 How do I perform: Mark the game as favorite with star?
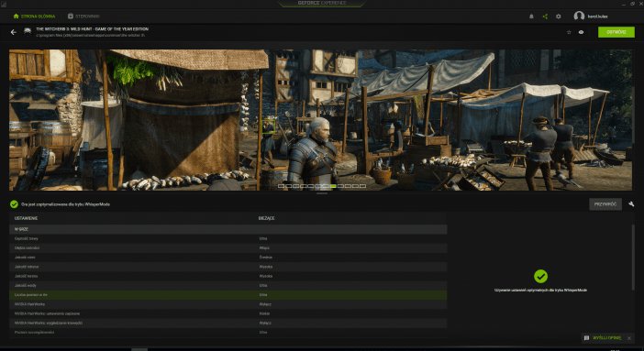(569, 32)
